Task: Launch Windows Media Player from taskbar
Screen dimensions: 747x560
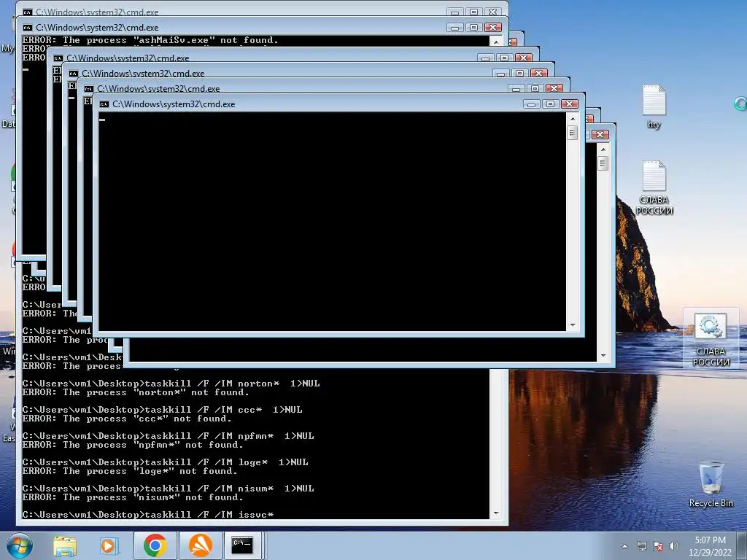Action: pos(109,545)
